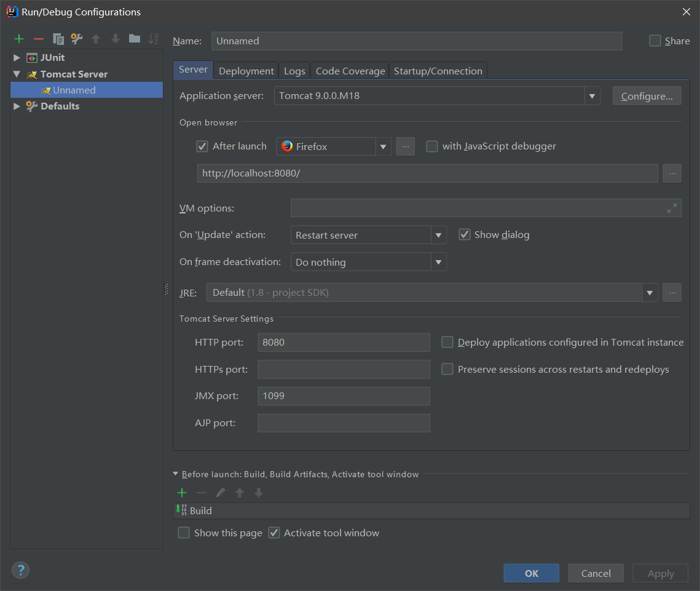Viewport: 700px width, 591px height.
Task: Click the browse button beside the JRE field
Action: pos(672,293)
